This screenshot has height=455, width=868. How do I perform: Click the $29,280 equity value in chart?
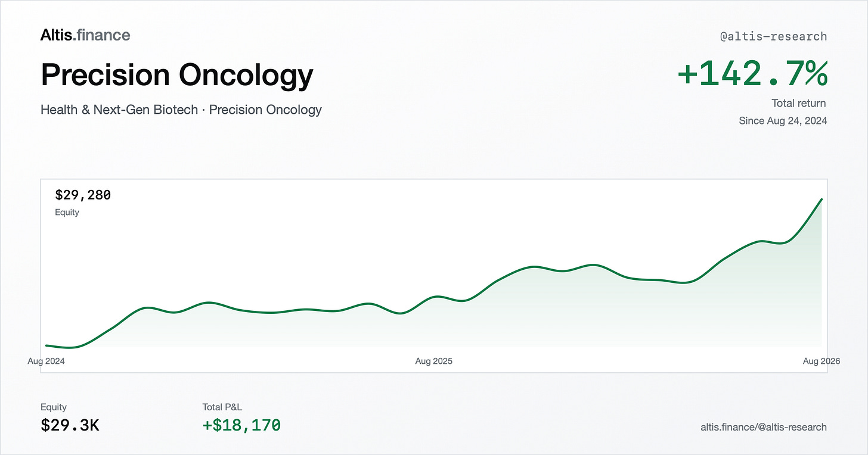(83, 195)
